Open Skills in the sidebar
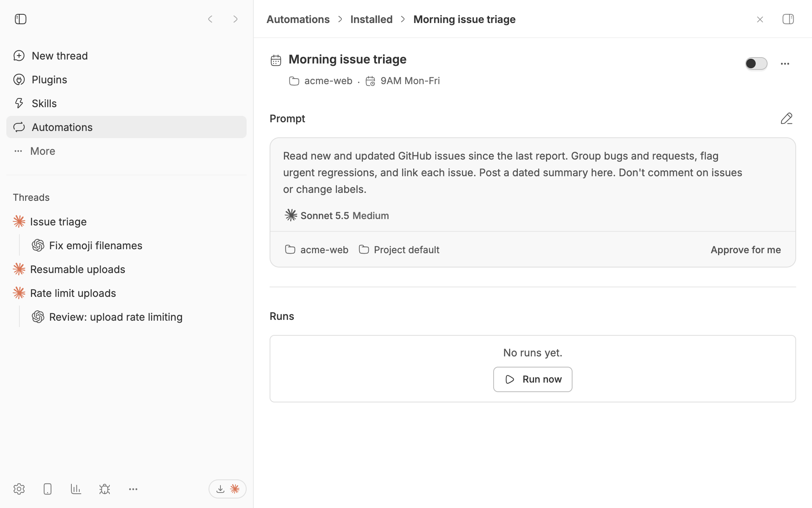 126,103
